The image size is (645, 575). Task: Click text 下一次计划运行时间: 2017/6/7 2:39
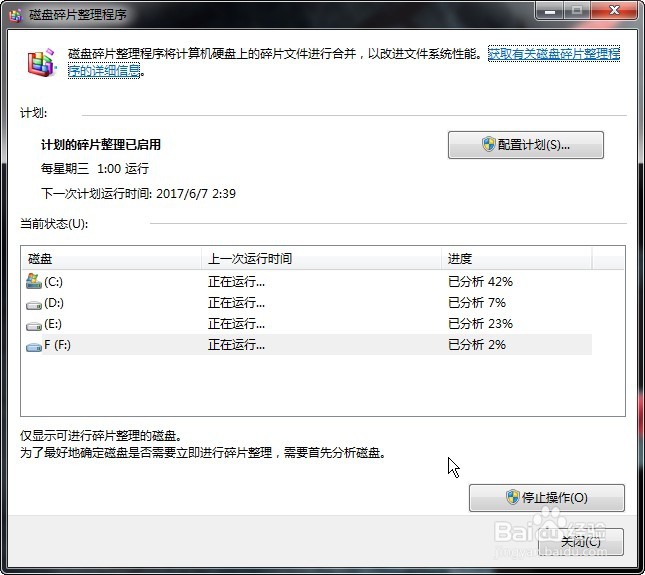coord(138,193)
